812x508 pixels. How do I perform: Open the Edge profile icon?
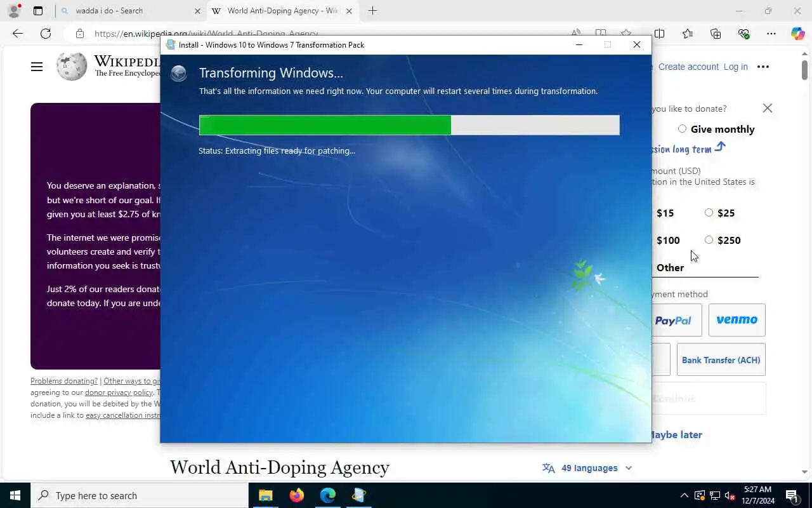pos(14,11)
